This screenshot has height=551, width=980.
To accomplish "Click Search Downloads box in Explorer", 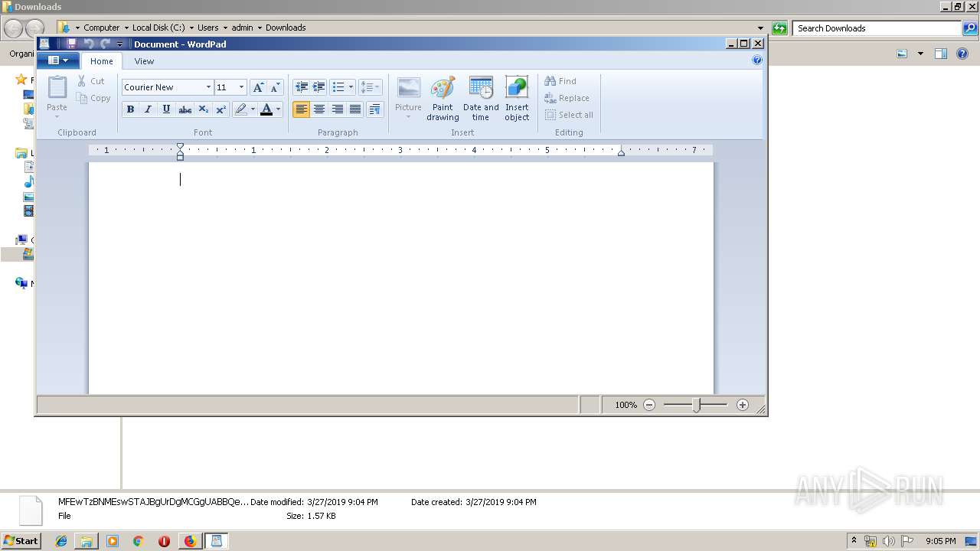I will 877,28.
